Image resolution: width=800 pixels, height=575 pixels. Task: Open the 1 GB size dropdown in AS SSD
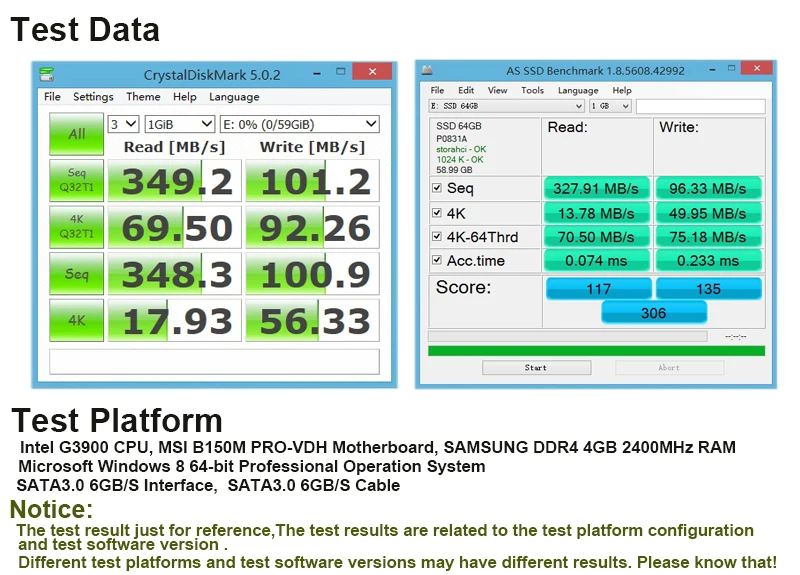click(x=610, y=106)
